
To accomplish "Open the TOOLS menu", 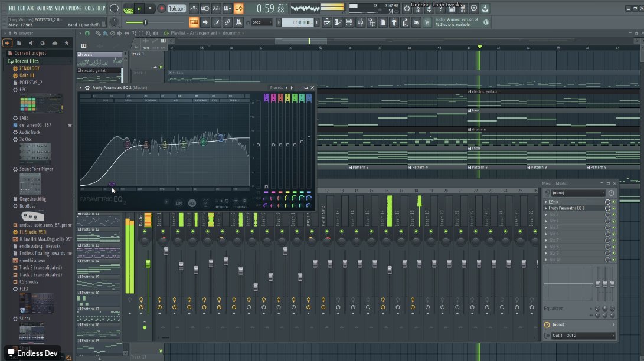I will pyautogui.click(x=89, y=8).
